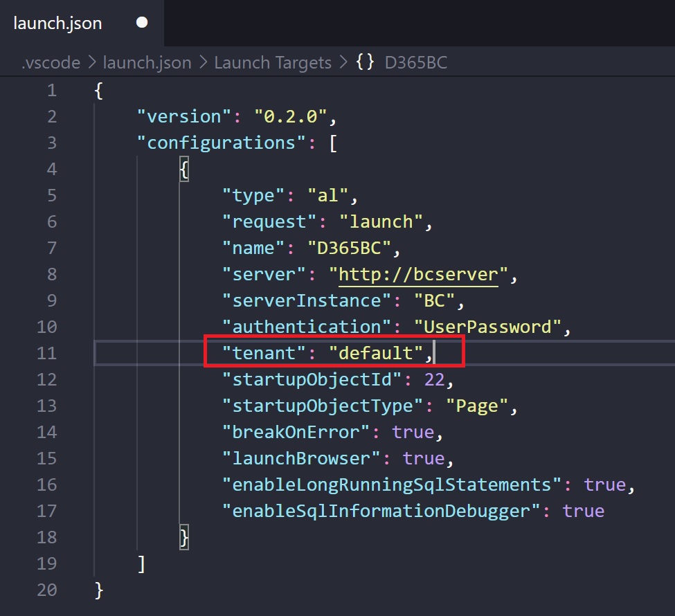Click the "configurations" key on line 3

[x=222, y=143]
